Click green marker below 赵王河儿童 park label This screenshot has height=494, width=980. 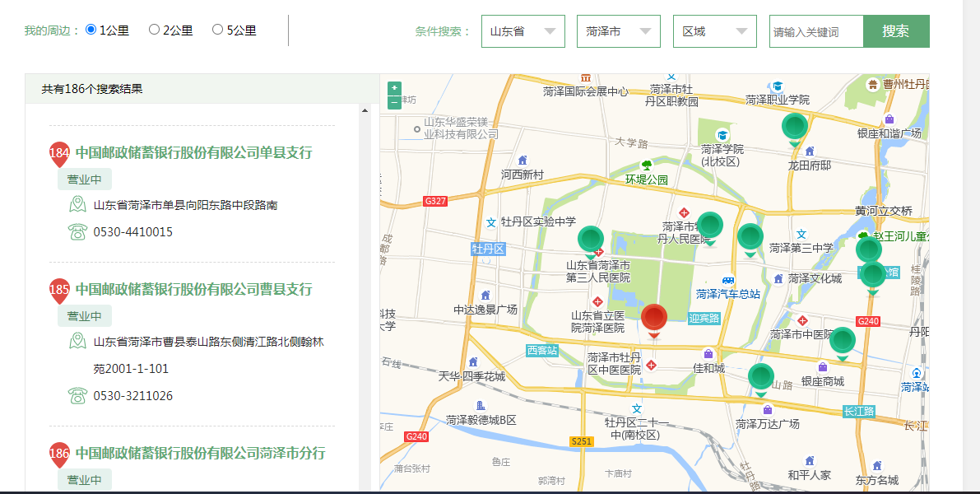coord(869,250)
